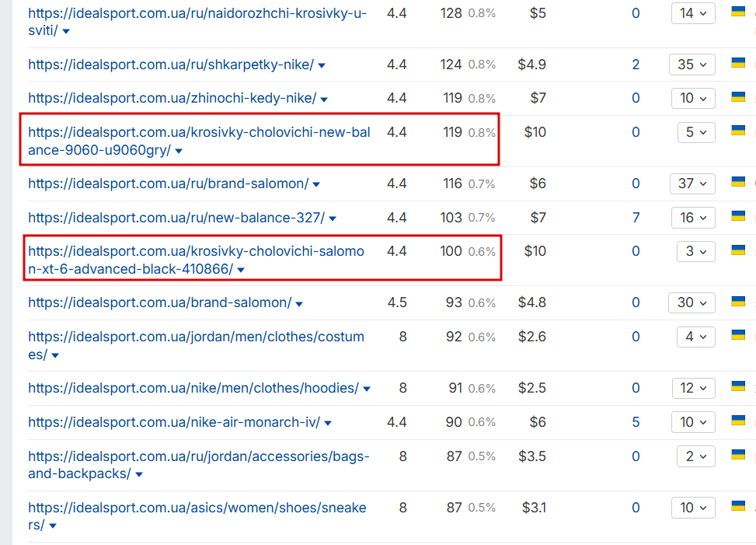Open the 35 keywords dropdown for shkarpetky-nike row
This screenshot has width=756, height=545.
coord(692,65)
